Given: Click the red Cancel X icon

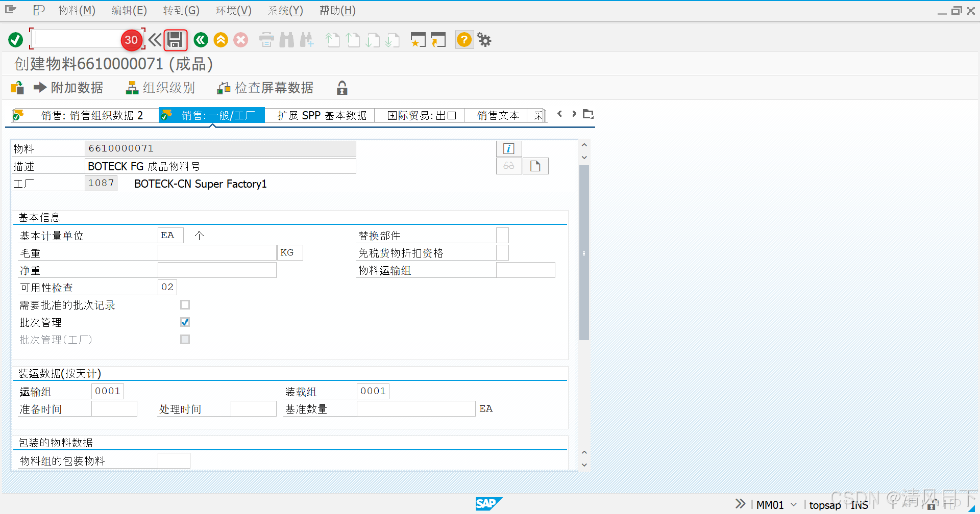Looking at the screenshot, I should [241, 40].
